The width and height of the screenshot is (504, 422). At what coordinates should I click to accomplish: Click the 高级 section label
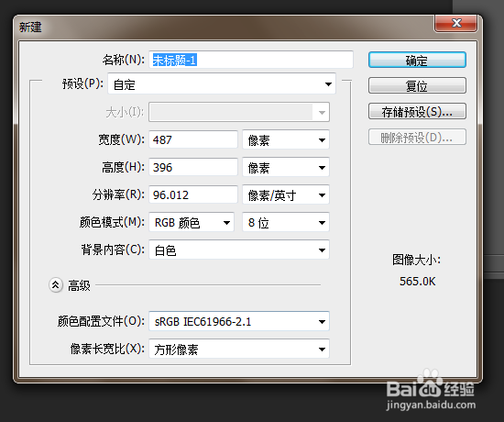tap(79, 285)
